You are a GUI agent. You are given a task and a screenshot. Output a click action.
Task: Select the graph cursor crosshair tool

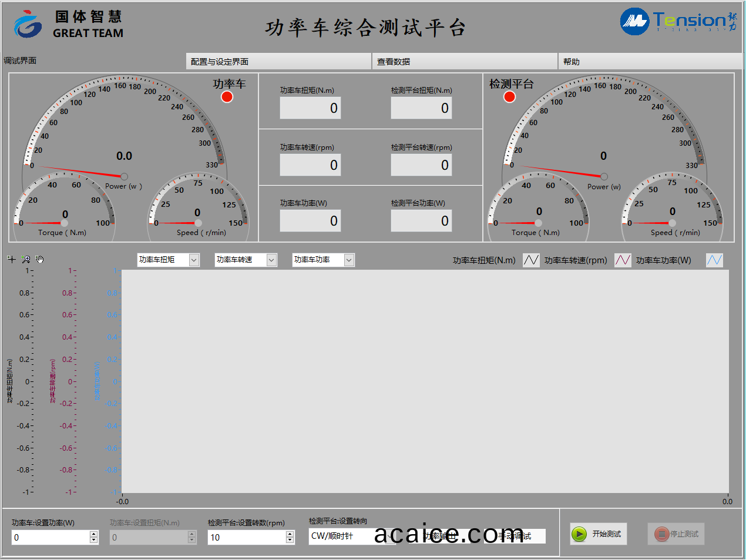pyautogui.click(x=11, y=259)
